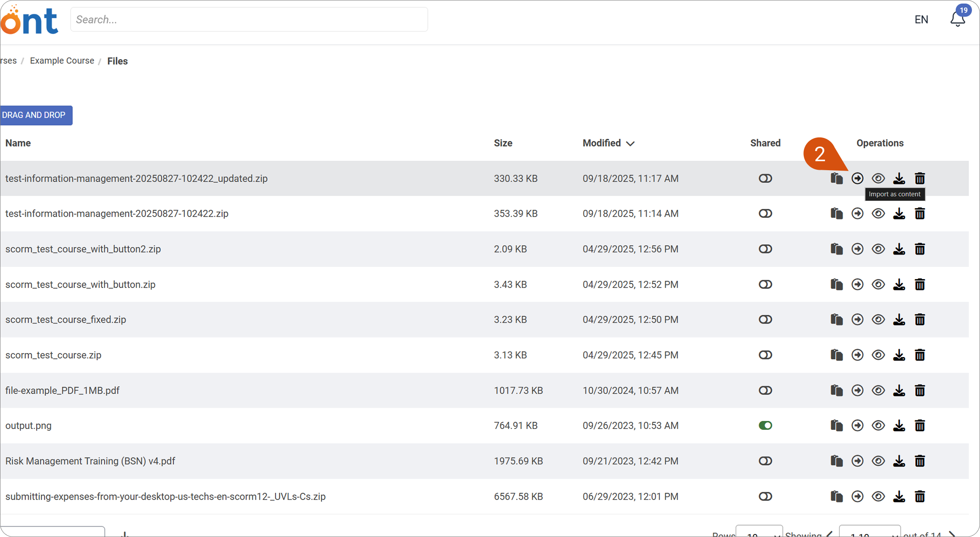Disable sharing for output.png

765,426
